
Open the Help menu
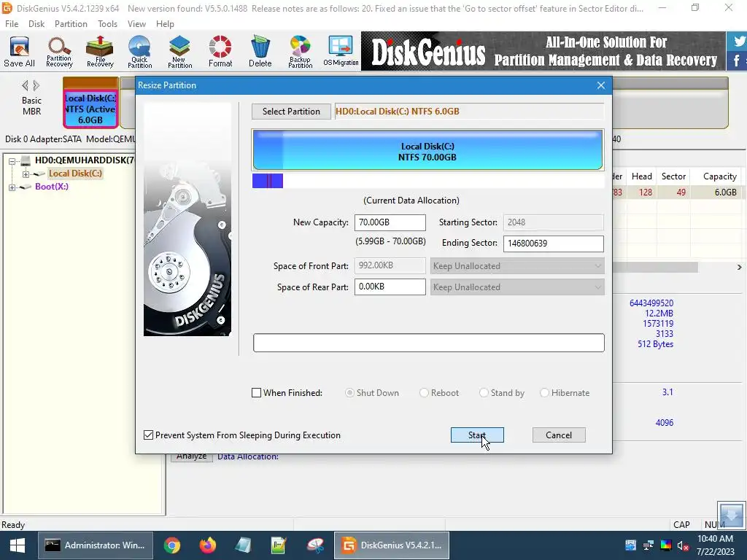(165, 24)
